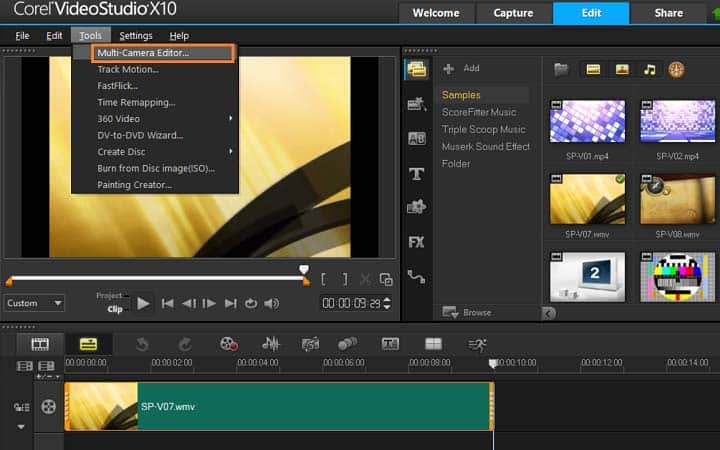Open the Transition (AB) library

tap(417, 139)
